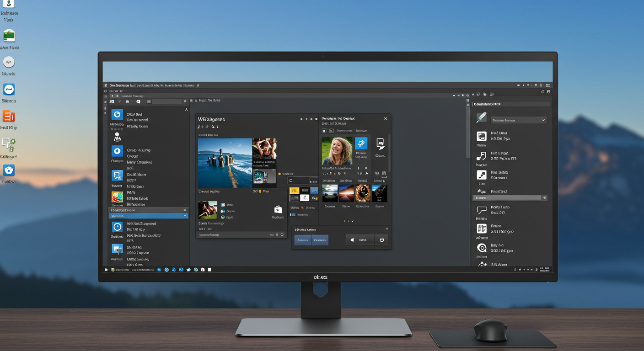The width and height of the screenshot is (644, 351).
Task: Click the left blue button in the bottom dialog
Action: [302, 240]
